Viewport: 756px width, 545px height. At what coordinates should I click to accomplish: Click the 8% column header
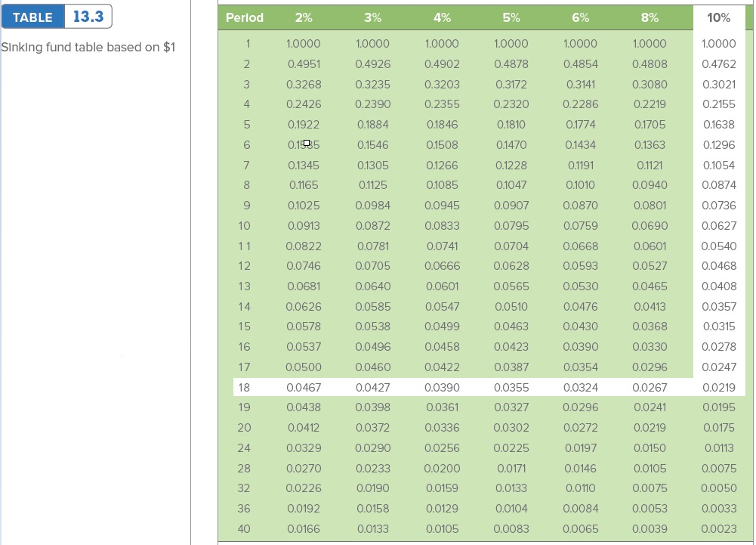647,17
